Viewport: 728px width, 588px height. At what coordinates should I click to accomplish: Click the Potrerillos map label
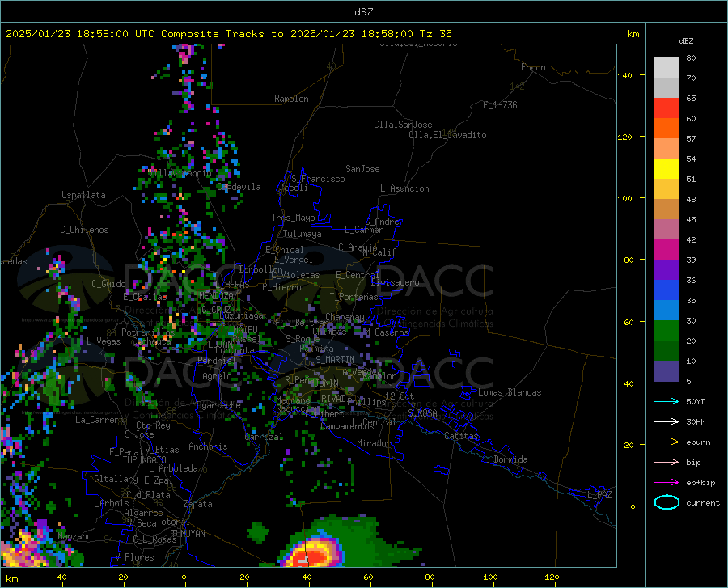pos(148,332)
